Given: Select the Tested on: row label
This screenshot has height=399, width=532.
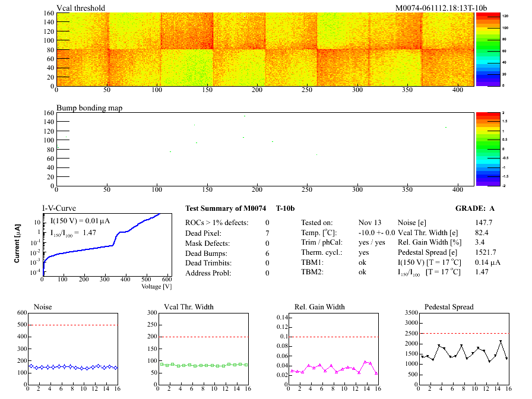Looking at the screenshot, I should pos(318,222).
